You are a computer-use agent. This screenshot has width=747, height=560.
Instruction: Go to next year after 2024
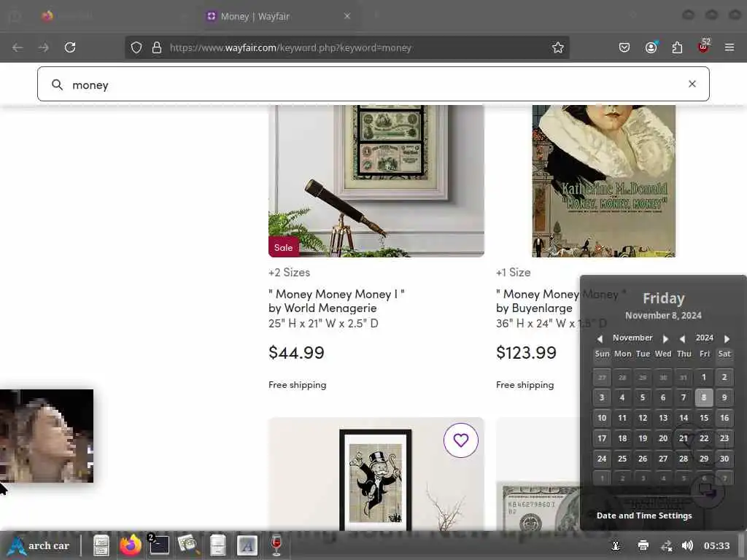[x=727, y=338]
